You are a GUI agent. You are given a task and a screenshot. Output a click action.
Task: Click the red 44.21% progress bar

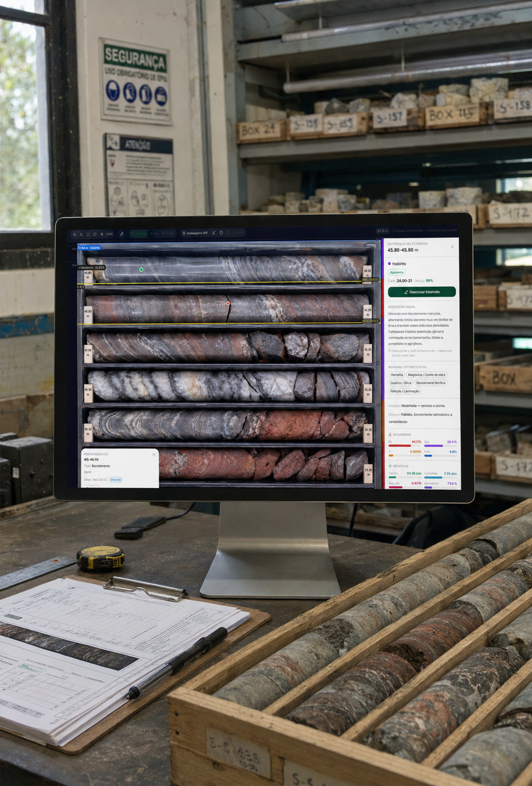pyautogui.click(x=400, y=446)
